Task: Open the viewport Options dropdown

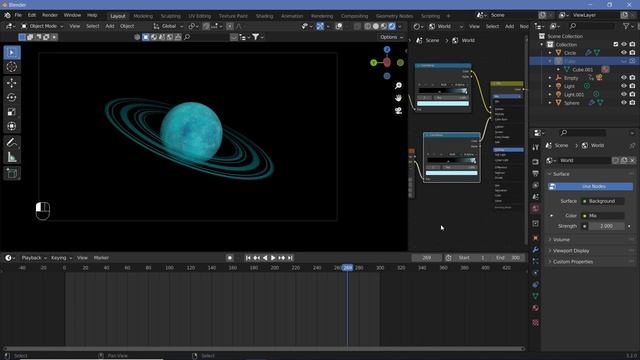Action: tap(391, 37)
